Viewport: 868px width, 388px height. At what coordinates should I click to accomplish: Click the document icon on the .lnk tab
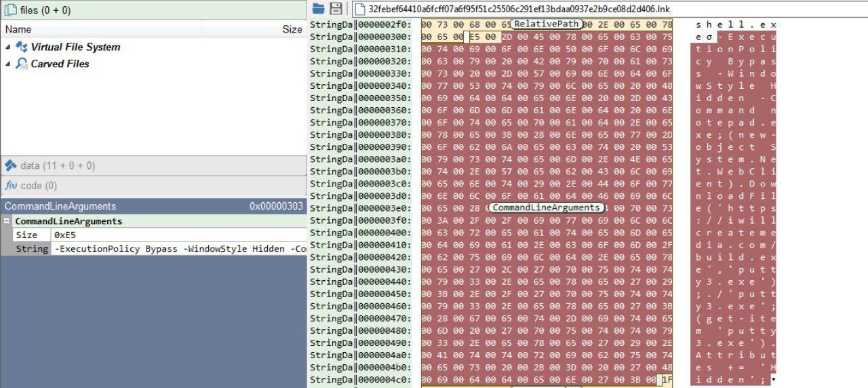359,9
